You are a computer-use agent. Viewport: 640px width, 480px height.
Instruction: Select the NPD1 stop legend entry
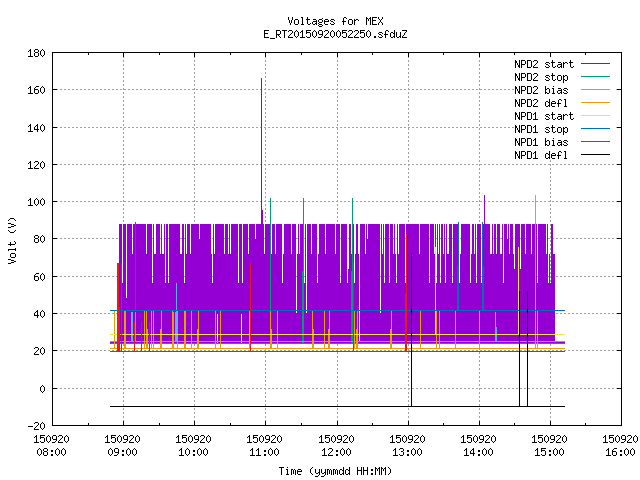click(562, 129)
